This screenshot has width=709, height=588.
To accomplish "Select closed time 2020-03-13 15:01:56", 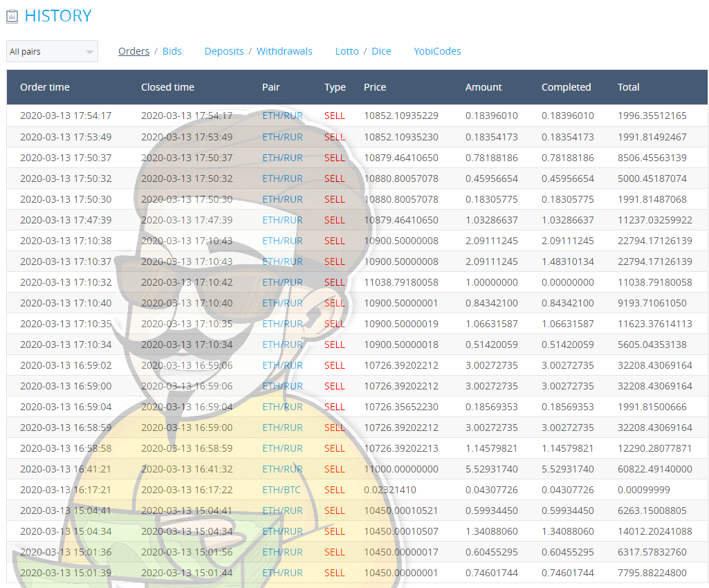I will (x=187, y=552).
